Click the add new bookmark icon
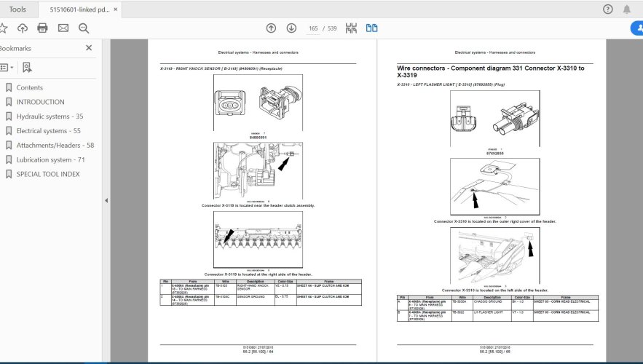 click(x=27, y=67)
